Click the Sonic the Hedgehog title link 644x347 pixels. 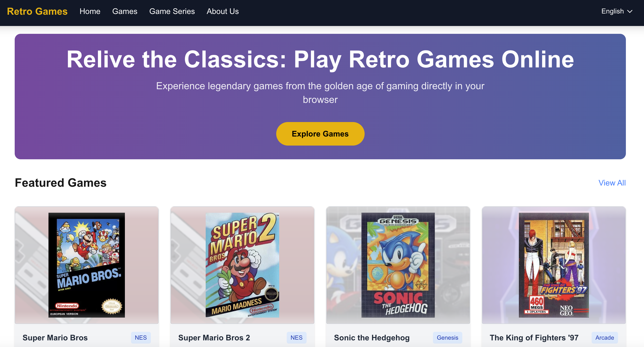(x=372, y=337)
